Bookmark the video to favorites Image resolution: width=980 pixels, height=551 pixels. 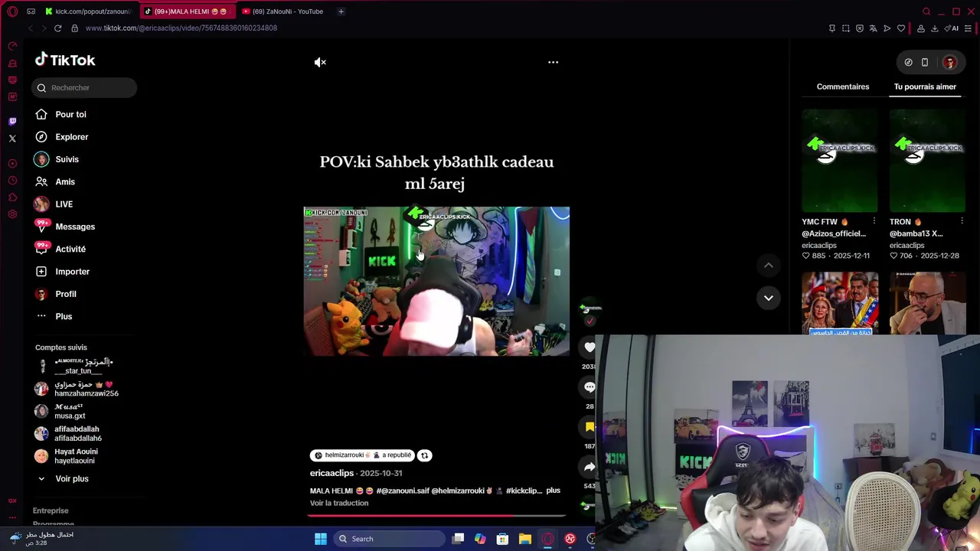(x=590, y=427)
